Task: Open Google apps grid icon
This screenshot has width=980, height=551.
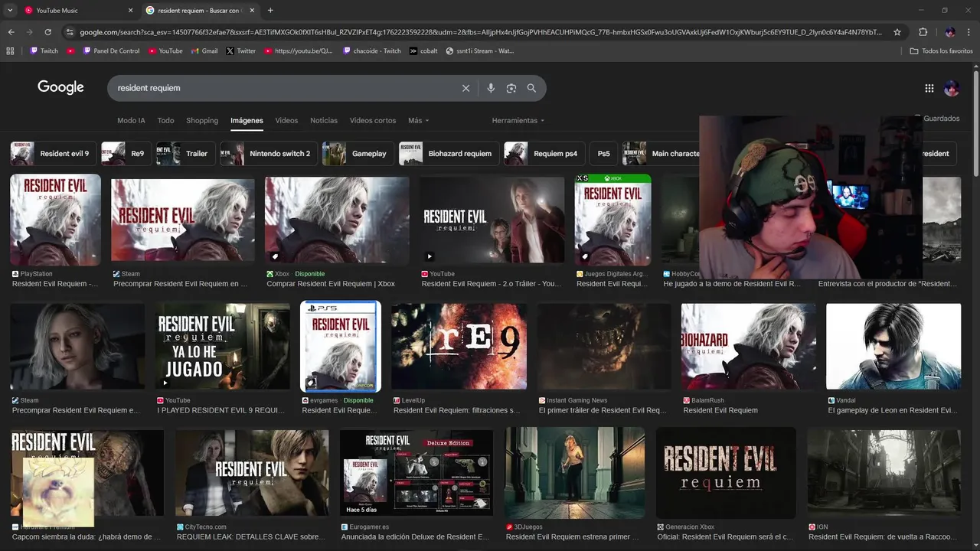Action: tap(929, 88)
